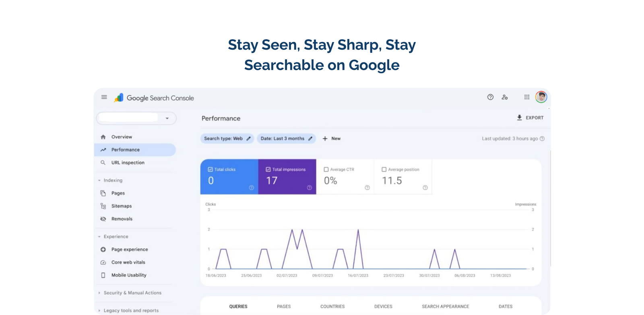
Task: Click the Search type: Web chip
Action: point(227,139)
